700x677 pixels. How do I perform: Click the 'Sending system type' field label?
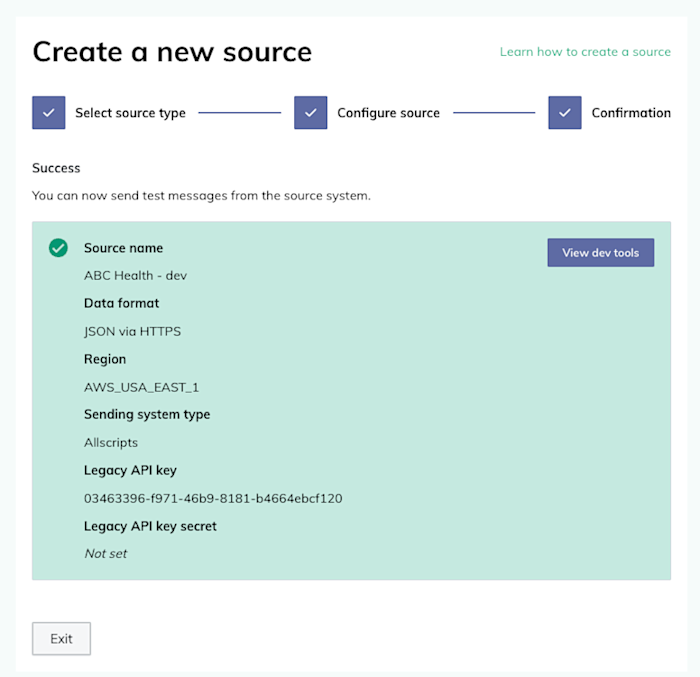pos(147,415)
